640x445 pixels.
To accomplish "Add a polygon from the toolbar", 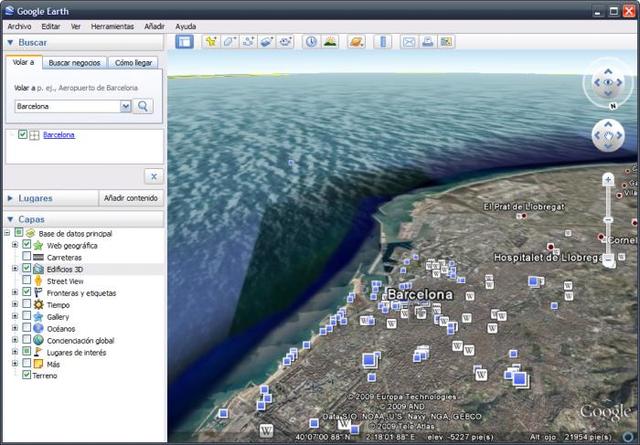I will click(x=230, y=42).
